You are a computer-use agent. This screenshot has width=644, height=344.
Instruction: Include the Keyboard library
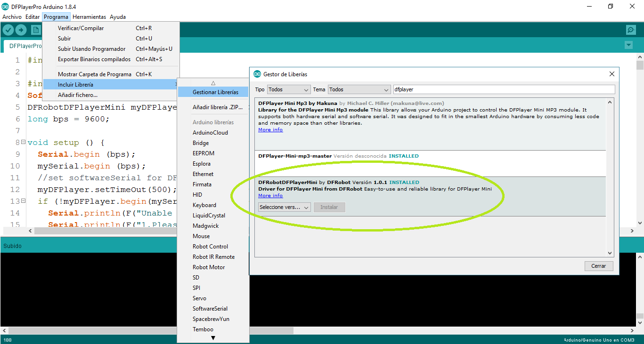[213, 205]
